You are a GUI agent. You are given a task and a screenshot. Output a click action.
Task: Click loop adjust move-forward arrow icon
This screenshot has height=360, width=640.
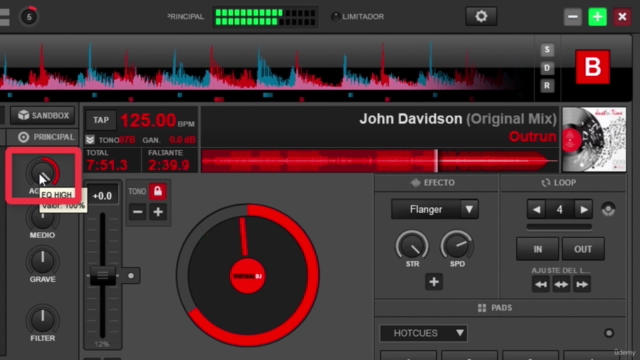click(582, 284)
